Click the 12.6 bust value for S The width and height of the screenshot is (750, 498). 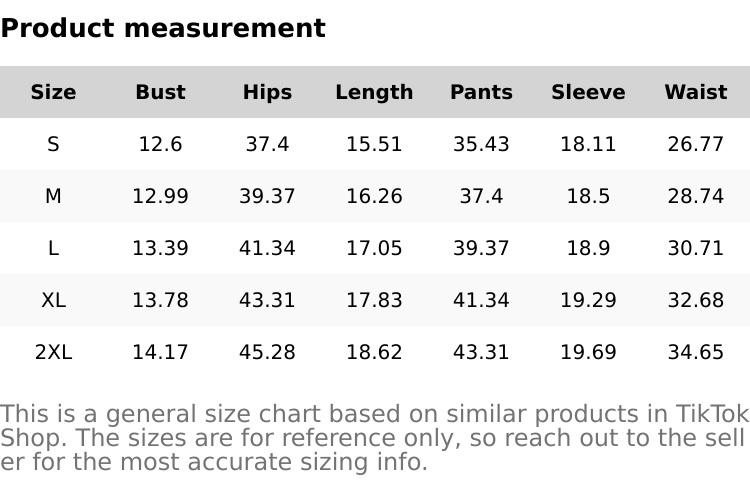(160, 144)
